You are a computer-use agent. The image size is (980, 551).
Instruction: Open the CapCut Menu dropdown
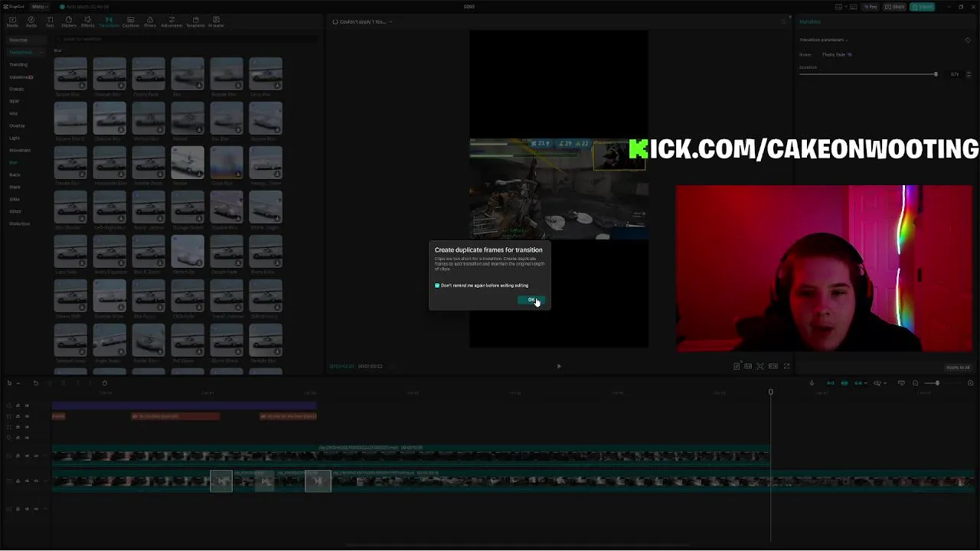click(x=40, y=7)
